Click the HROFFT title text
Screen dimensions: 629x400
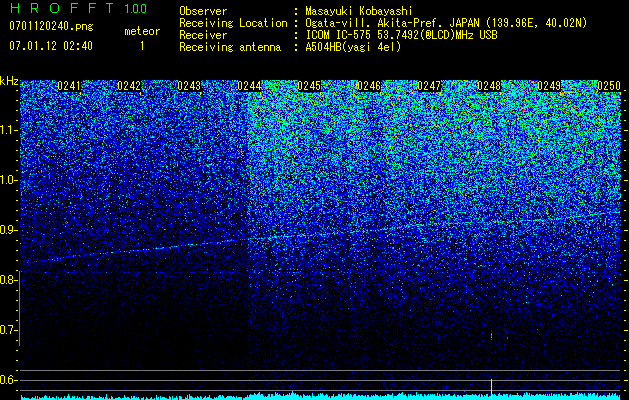62,8
